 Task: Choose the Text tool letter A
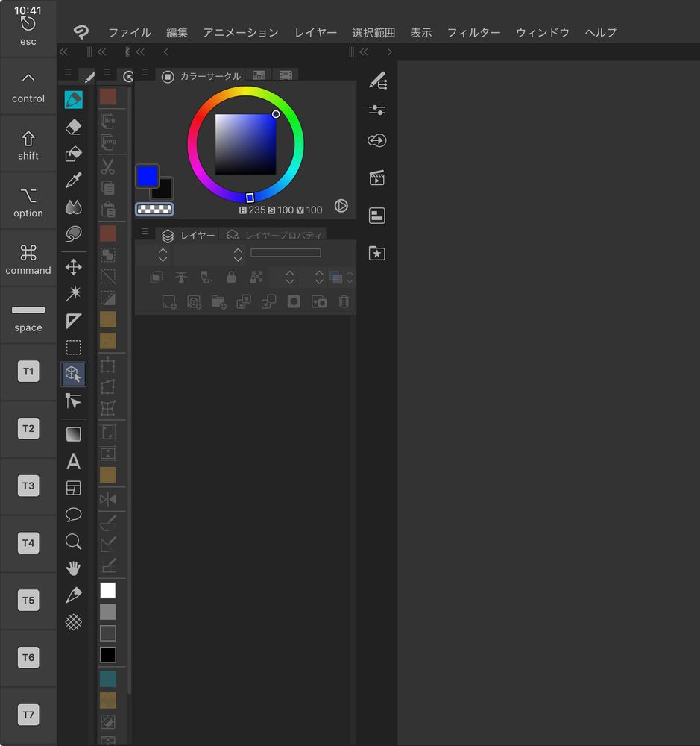tap(73, 461)
